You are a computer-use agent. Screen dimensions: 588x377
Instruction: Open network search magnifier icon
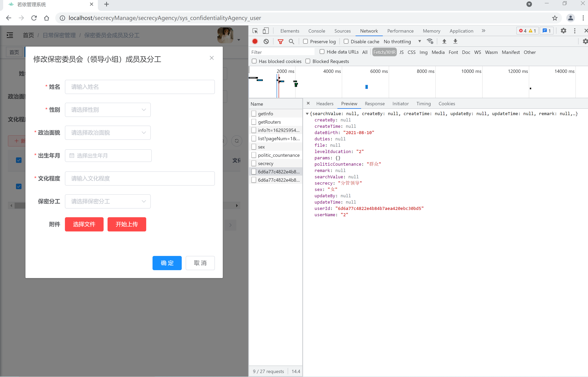[x=291, y=41]
